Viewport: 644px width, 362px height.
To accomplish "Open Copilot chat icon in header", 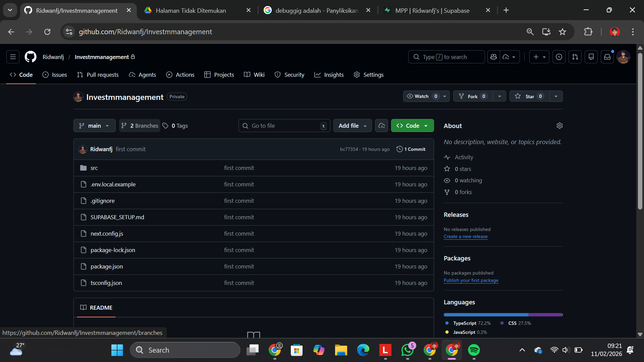I will [493, 57].
